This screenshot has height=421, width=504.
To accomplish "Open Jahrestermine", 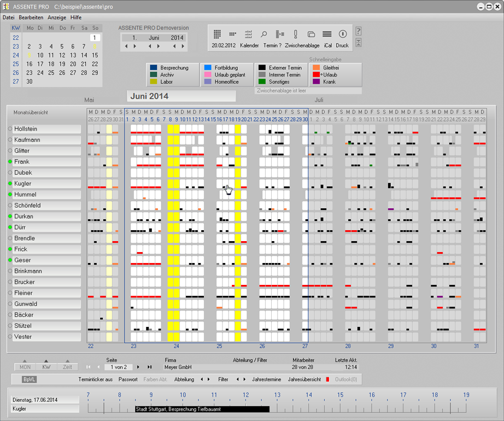I will [x=266, y=379].
